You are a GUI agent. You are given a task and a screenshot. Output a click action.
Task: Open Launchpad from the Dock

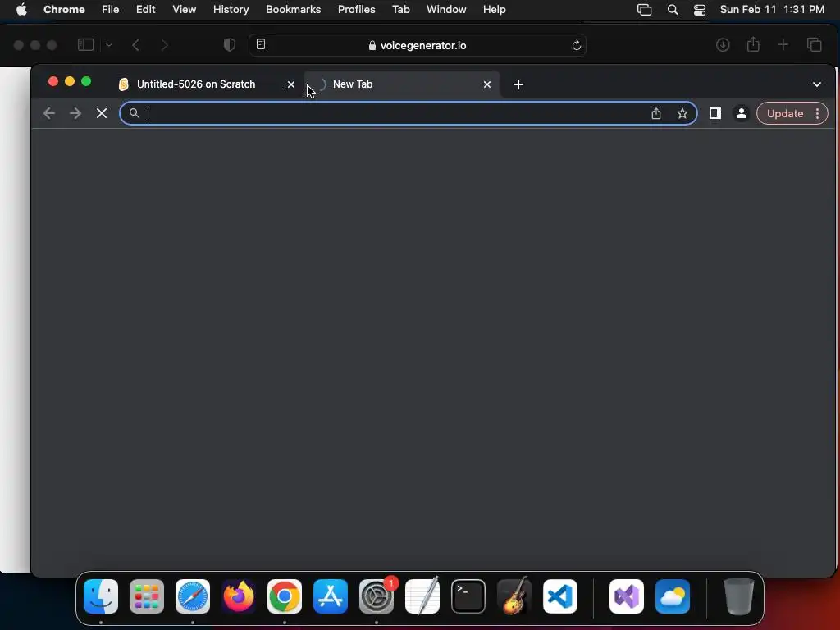[147, 596]
